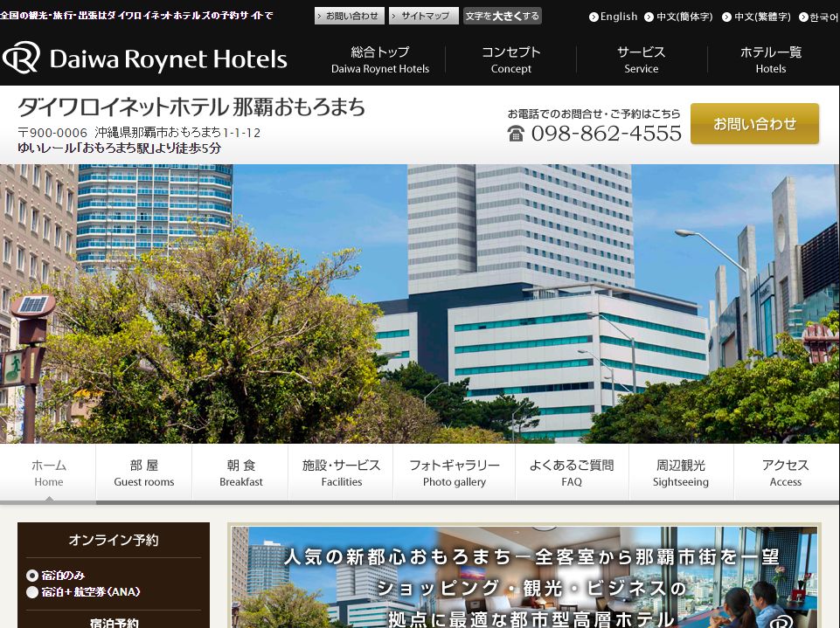
Task: Click the hotel name ダイワロイネットホテル 那覇おもろまち
Action: pos(191,107)
